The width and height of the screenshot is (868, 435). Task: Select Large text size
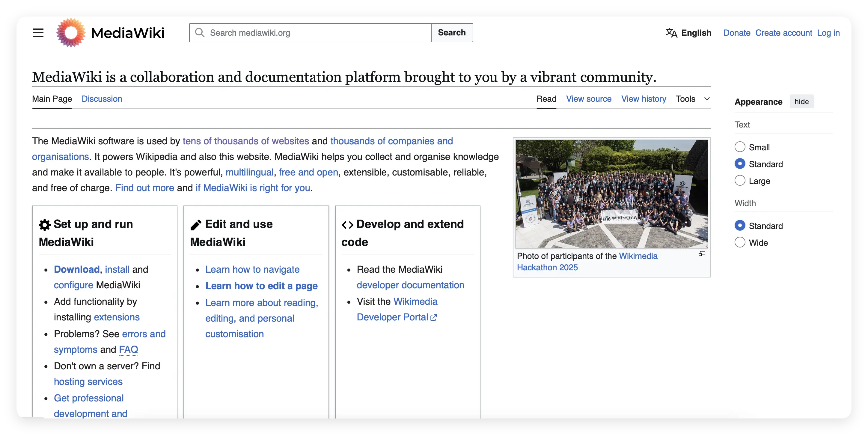(740, 180)
